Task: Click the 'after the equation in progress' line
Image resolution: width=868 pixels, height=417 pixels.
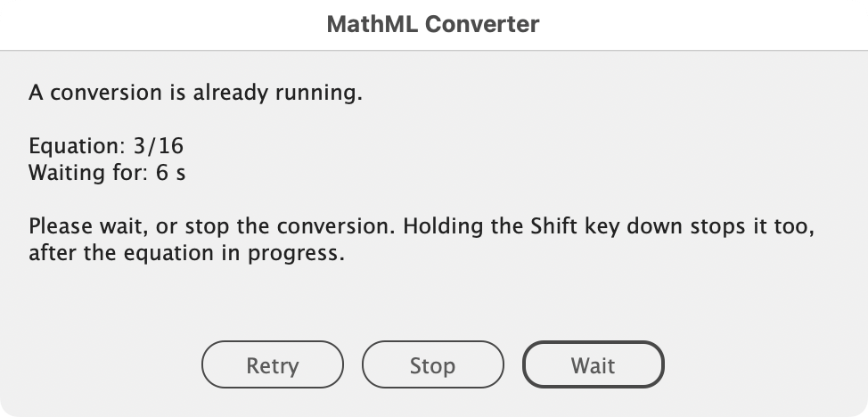Action: click(x=186, y=253)
